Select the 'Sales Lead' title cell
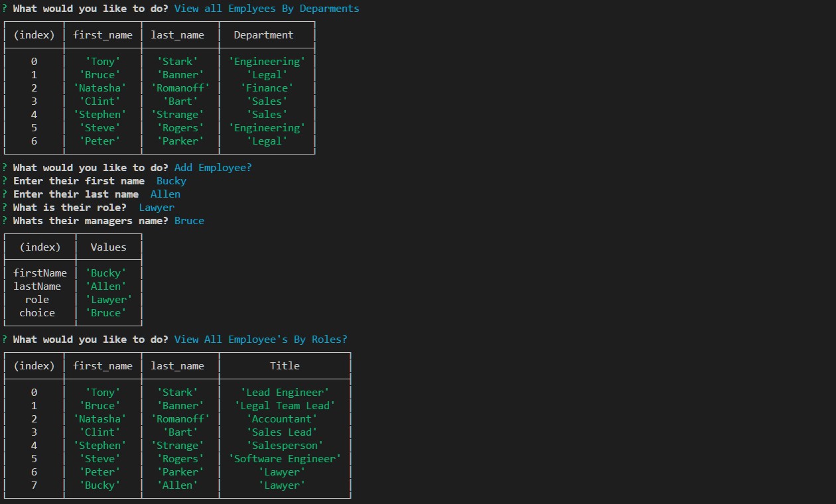This screenshot has height=504, width=836. tap(282, 432)
